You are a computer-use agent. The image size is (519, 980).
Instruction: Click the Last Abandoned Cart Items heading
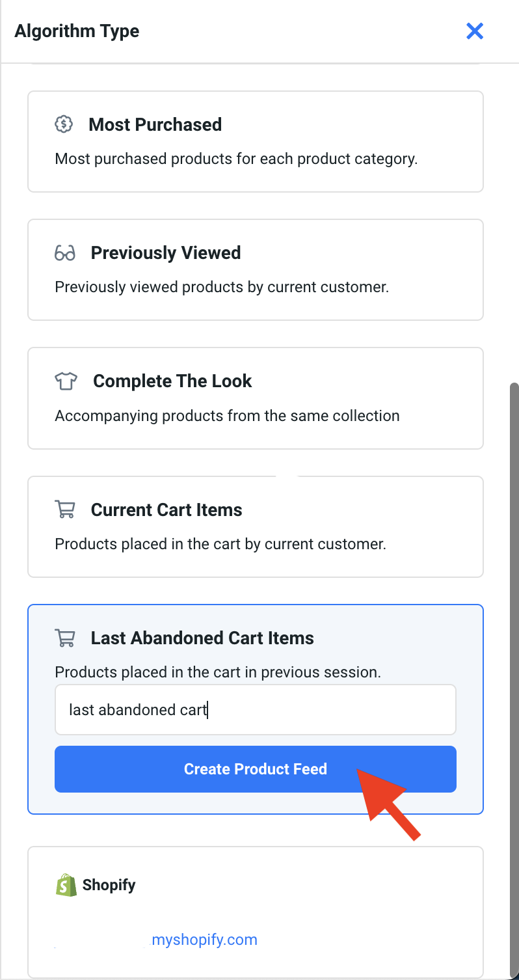click(202, 638)
